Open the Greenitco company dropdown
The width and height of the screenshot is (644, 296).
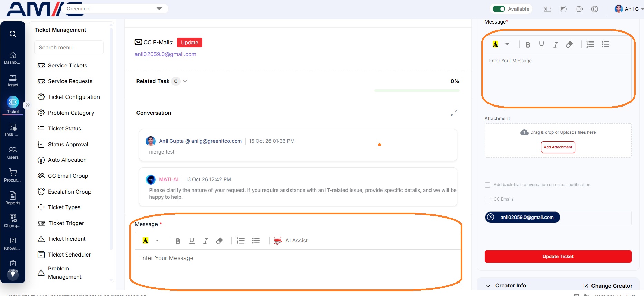pyautogui.click(x=115, y=9)
